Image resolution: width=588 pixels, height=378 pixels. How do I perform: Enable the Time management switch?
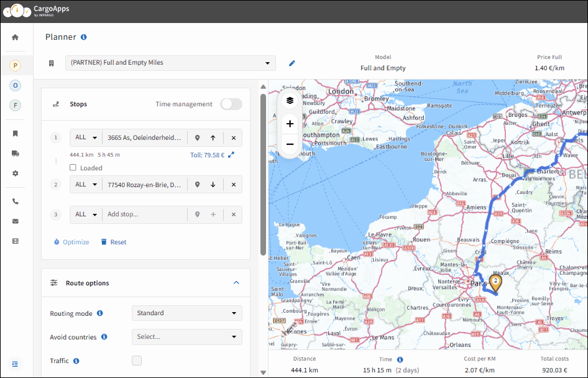tap(231, 104)
